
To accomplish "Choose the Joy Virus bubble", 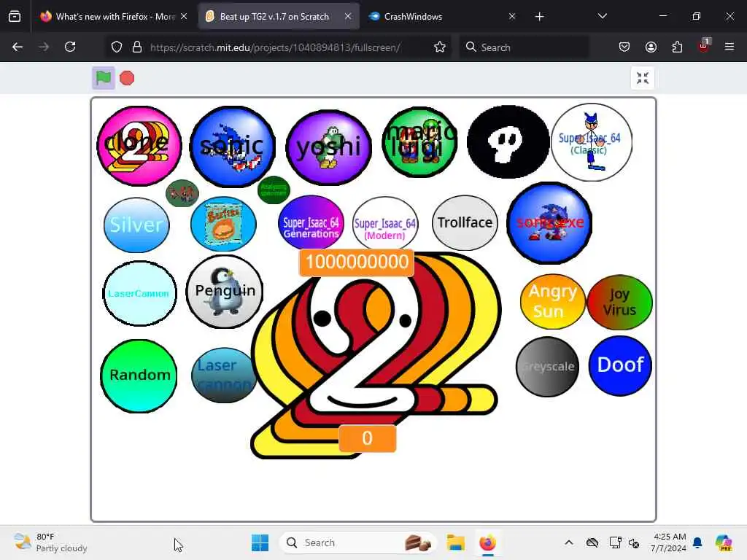I will [x=619, y=302].
